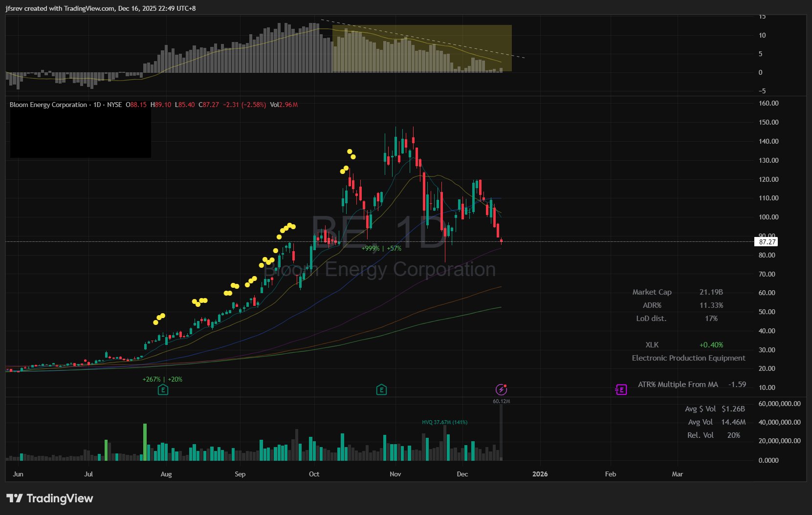
Task: Click the ADR% label
Action: click(x=652, y=305)
